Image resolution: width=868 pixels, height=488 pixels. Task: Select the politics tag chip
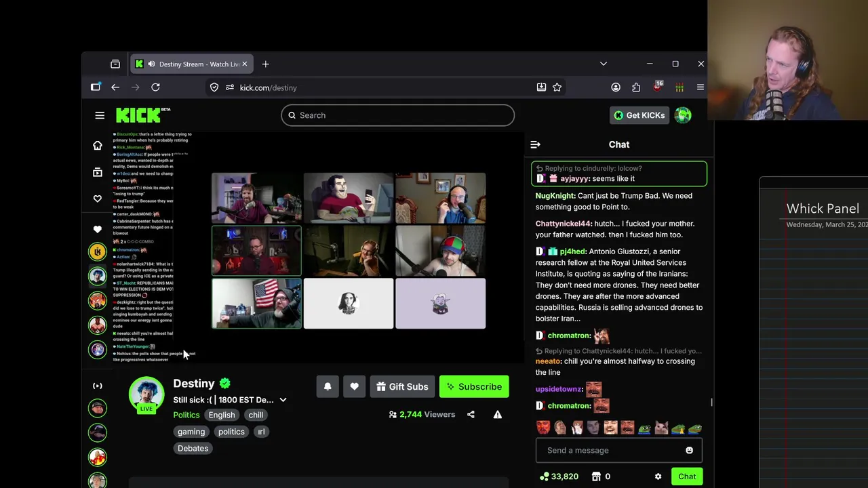point(231,432)
